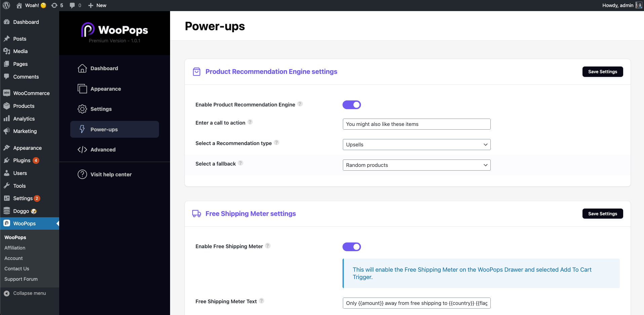The width and height of the screenshot is (644, 315).
Task: Open the Recommendation type dropdown showing Upsells
Action: (416, 144)
